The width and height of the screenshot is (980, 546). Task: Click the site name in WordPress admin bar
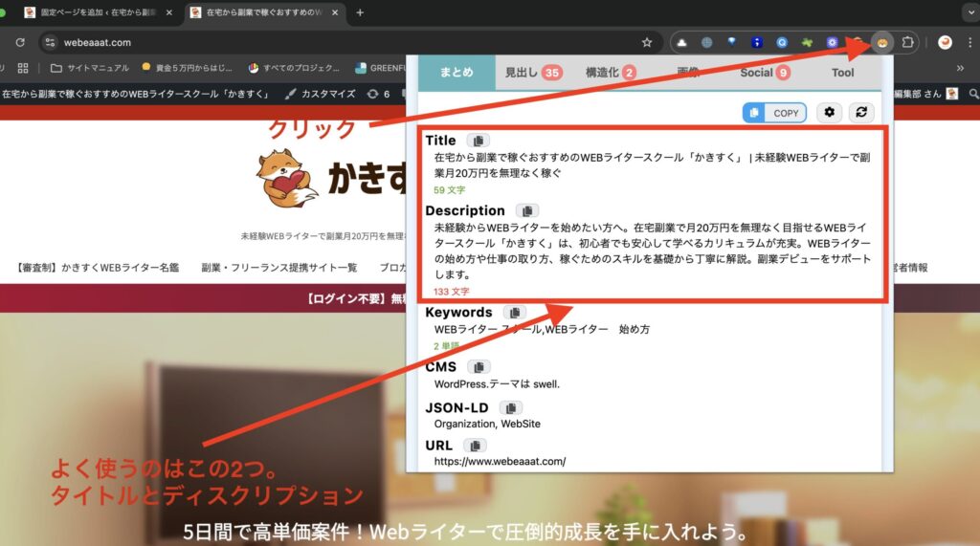click(x=136, y=94)
